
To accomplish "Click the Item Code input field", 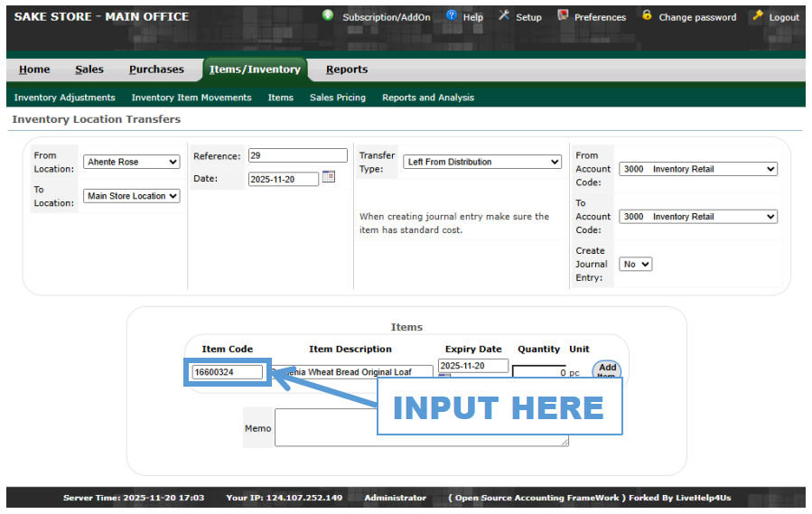I will [x=227, y=372].
